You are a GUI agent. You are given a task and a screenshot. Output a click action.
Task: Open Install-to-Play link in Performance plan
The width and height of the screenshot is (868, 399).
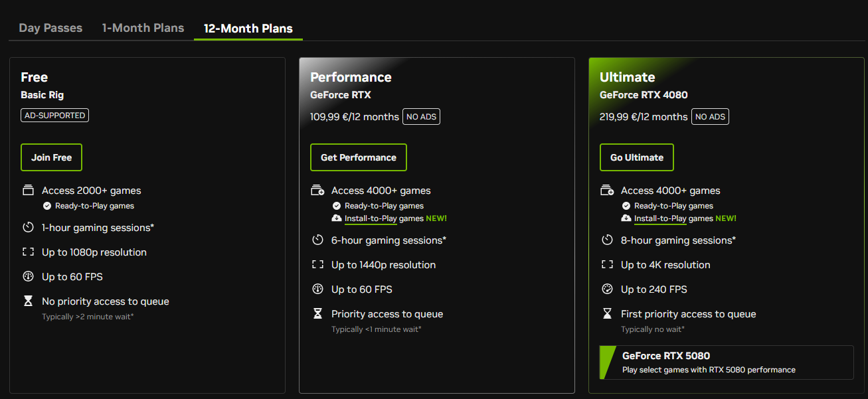371,218
